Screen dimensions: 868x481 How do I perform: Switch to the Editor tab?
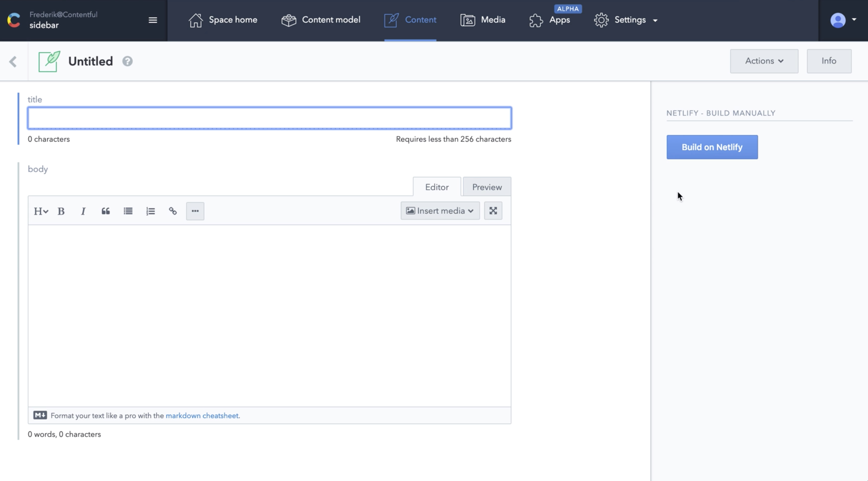437,187
